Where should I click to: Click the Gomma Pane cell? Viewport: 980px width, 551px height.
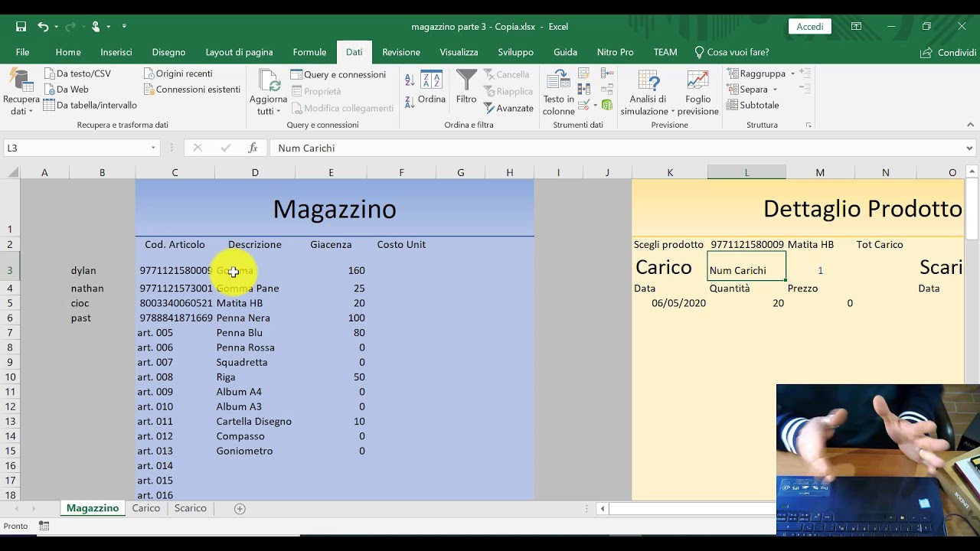[x=254, y=289]
